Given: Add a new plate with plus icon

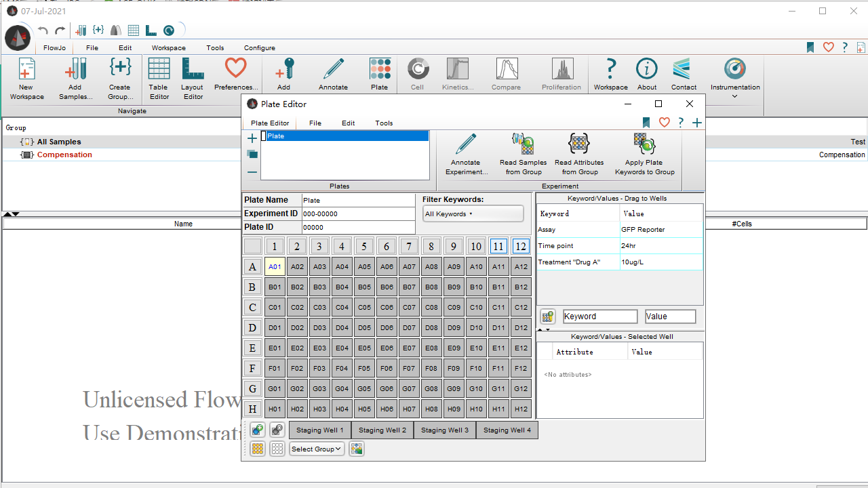Looking at the screenshot, I should 252,138.
